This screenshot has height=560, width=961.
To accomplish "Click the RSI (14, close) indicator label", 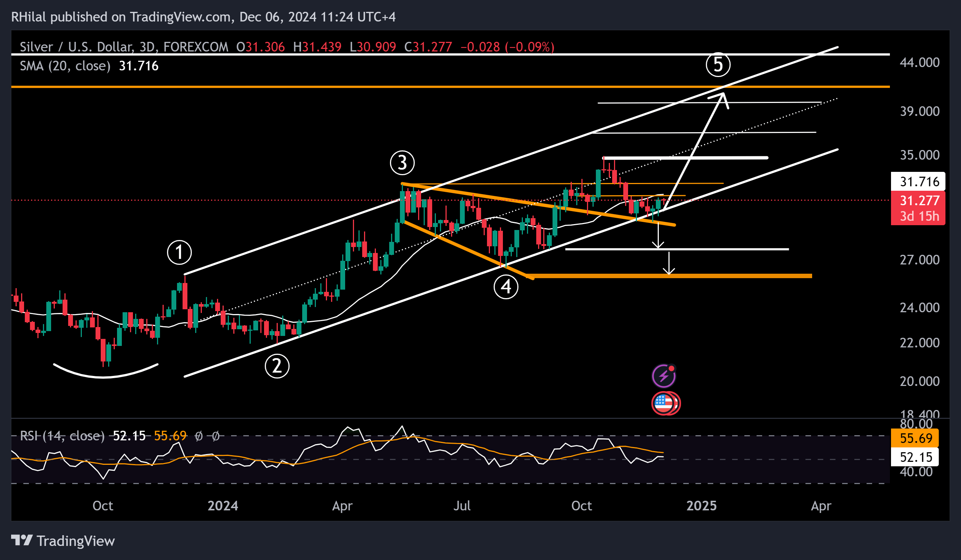I will click(x=62, y=436).
